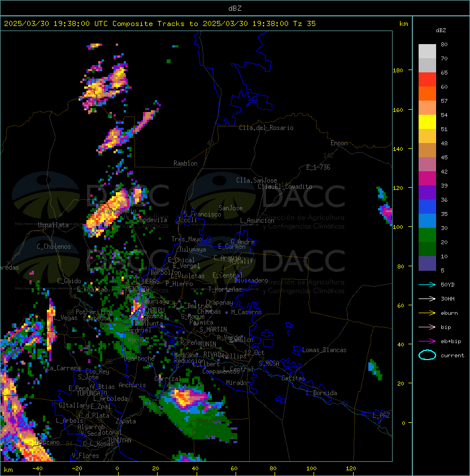470x476 pixels.
Task: Click the 'Zapata' map label
Action: click(x=125, y=421)
